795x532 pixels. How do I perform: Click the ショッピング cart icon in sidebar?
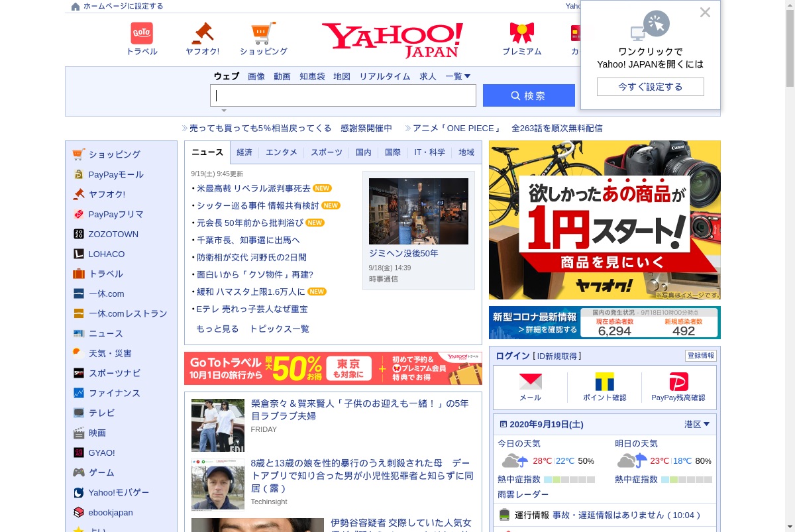point(79,154)
